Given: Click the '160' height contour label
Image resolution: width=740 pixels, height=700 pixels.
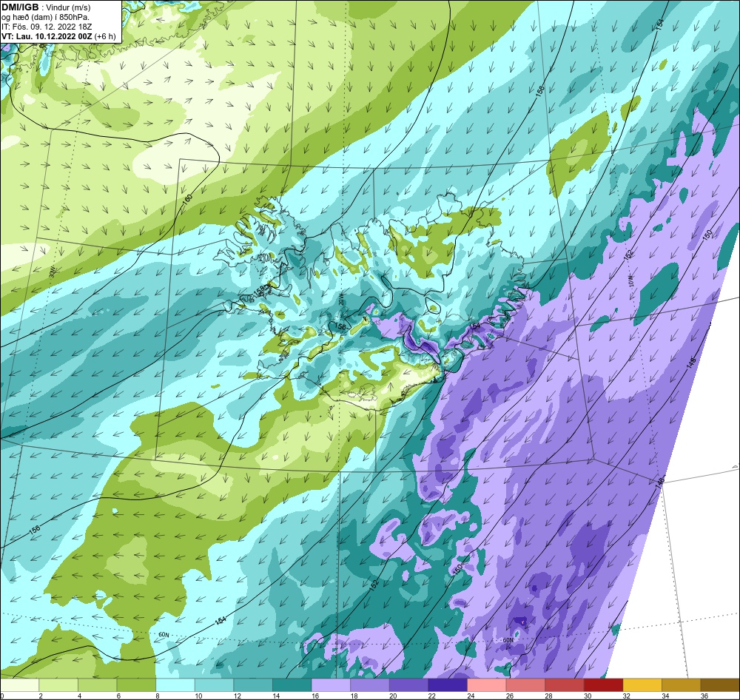Looking at the screenshot, I should [187, 200].
